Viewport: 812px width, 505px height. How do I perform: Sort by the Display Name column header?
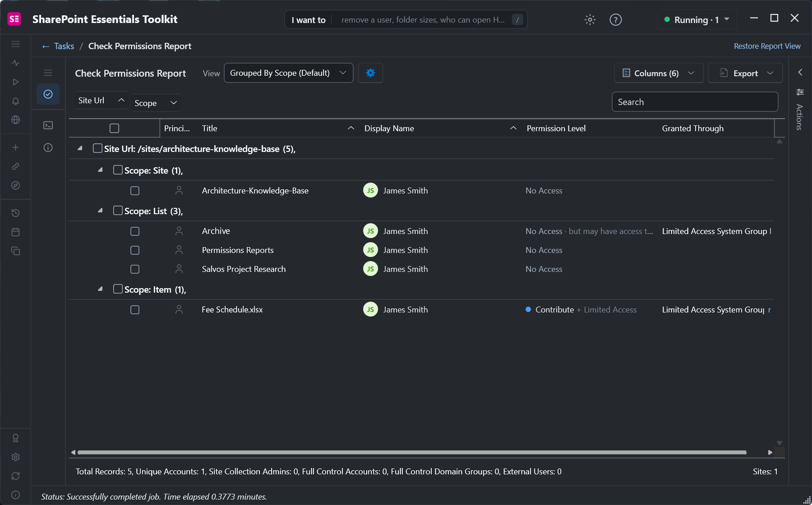[x=440, y=129]
